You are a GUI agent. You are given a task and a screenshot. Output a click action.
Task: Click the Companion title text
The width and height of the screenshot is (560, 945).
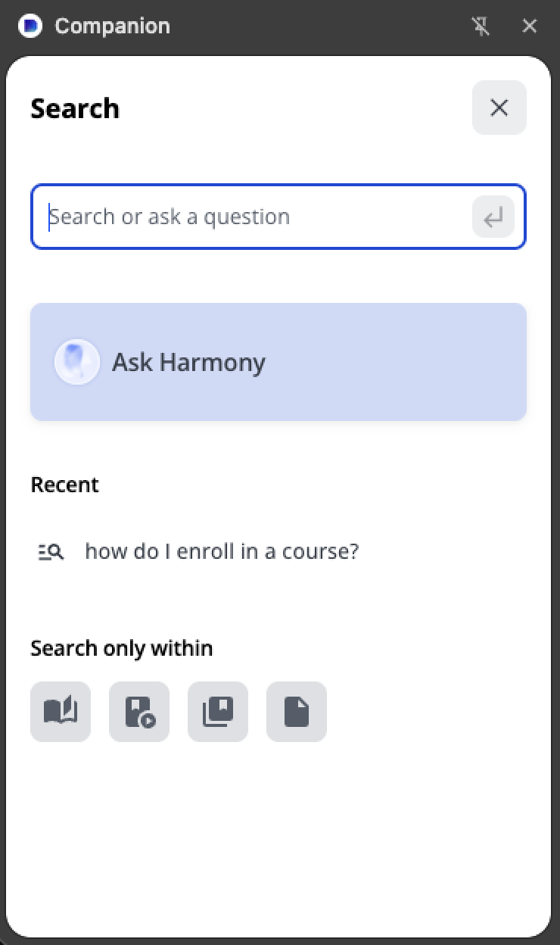point(113,26)
